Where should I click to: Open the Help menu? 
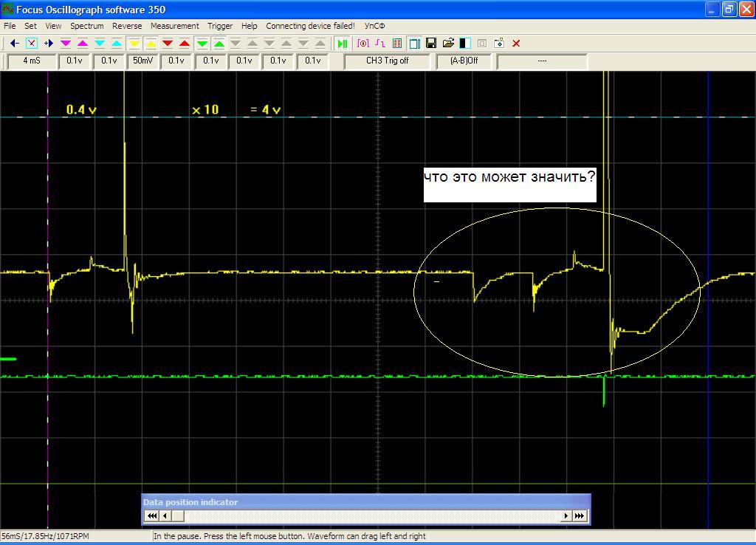click(x=249, y=26)
